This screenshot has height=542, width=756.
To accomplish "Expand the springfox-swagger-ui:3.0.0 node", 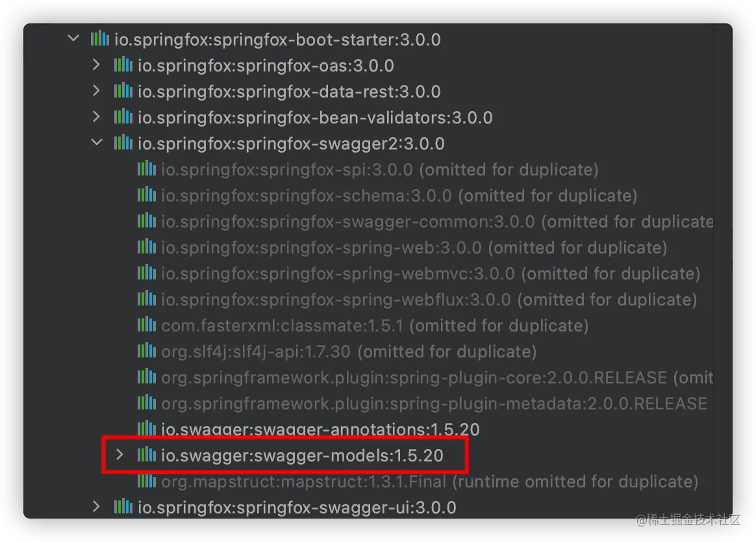I will [x=96, y=507].
